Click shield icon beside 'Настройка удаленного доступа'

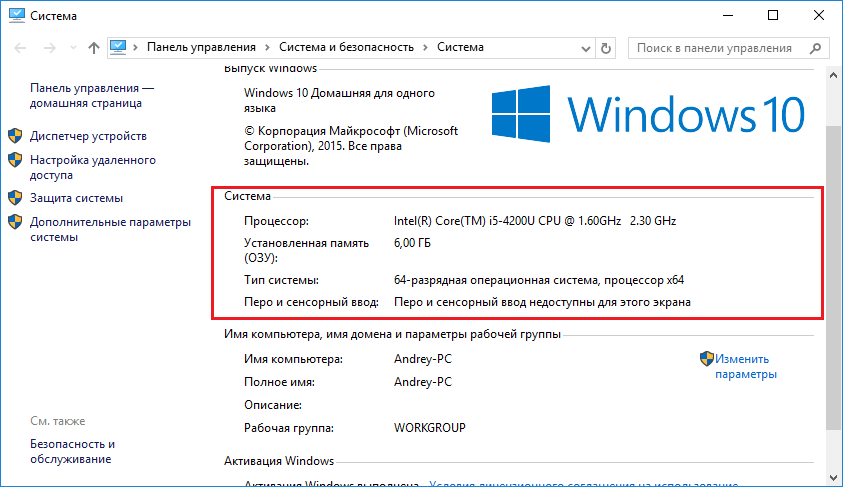[x=15, y=160]
